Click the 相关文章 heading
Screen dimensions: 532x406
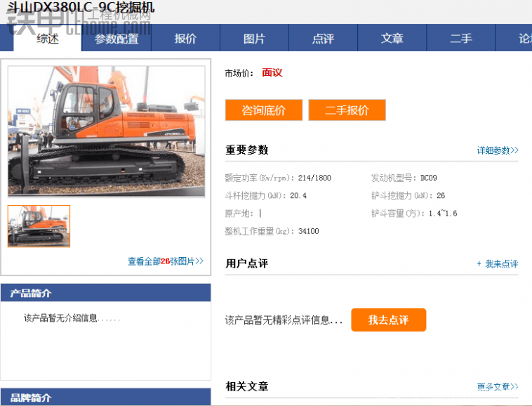(247, 386)
